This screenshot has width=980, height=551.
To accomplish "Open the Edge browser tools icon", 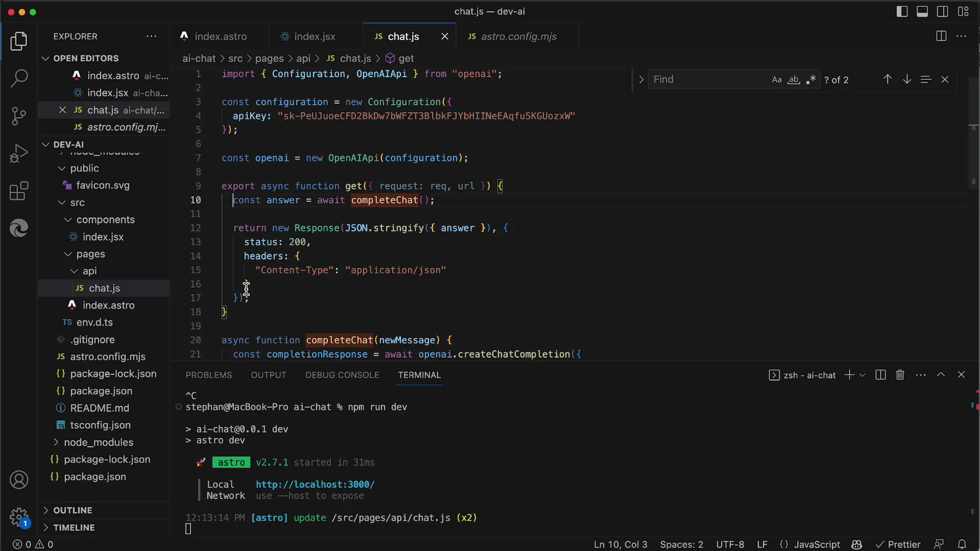I will pos(19,228).
